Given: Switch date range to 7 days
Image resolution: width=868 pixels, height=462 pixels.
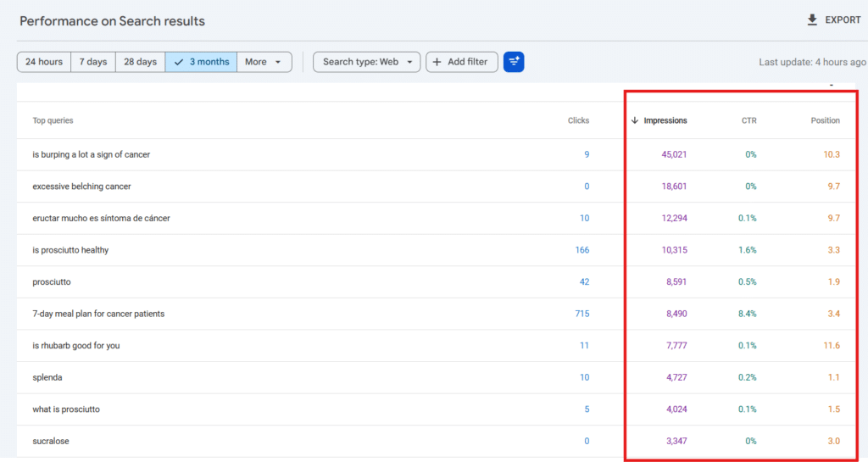Looking at the screenshot, I should tap(93, 62).
